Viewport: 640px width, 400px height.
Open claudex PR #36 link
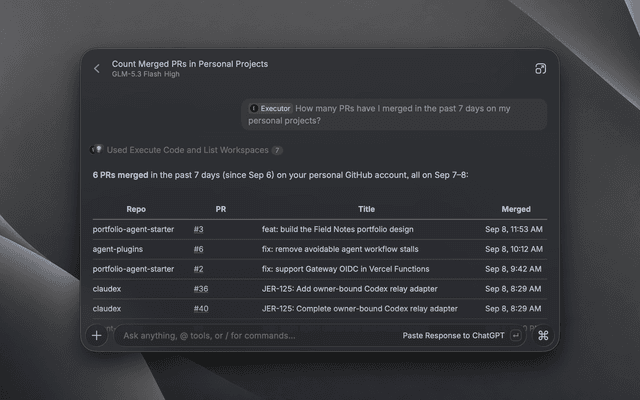click(x=201, y=289)
